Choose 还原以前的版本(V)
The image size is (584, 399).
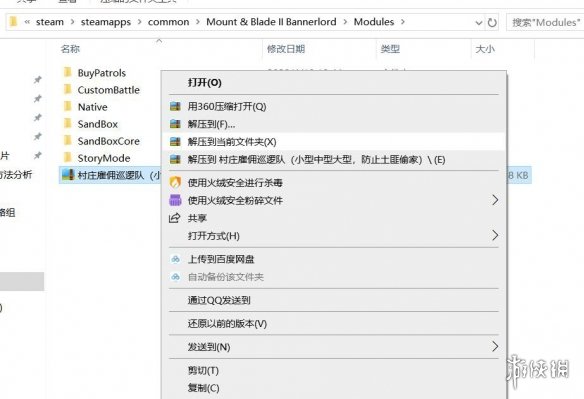pyautogui.click(x=334, y=323)
